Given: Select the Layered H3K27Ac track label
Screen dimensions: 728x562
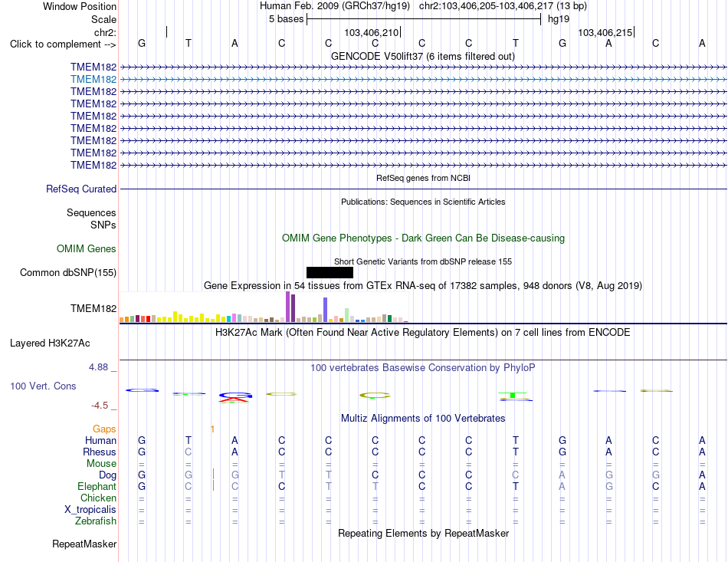Looking at the screenshot, I should (x=50, y=343).
